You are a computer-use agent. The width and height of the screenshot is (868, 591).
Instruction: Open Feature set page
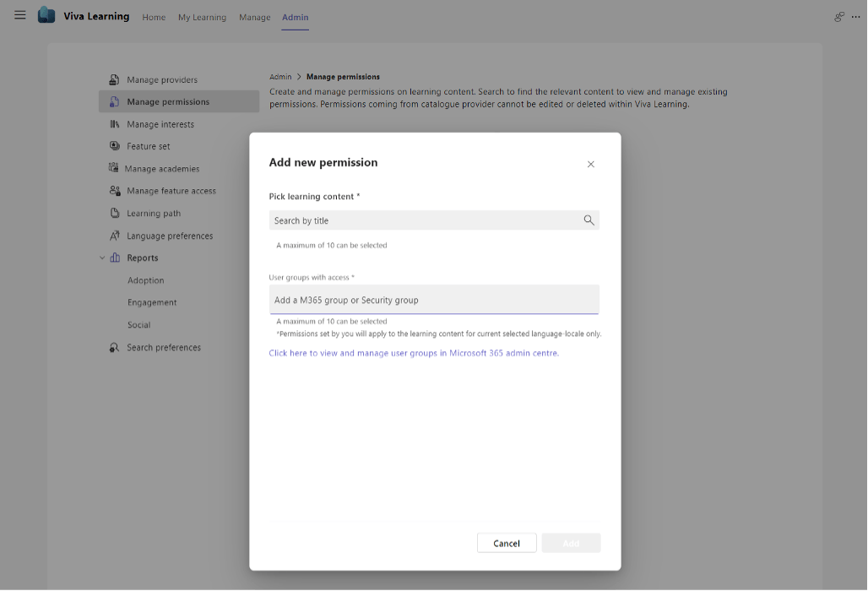coord(149,147)
